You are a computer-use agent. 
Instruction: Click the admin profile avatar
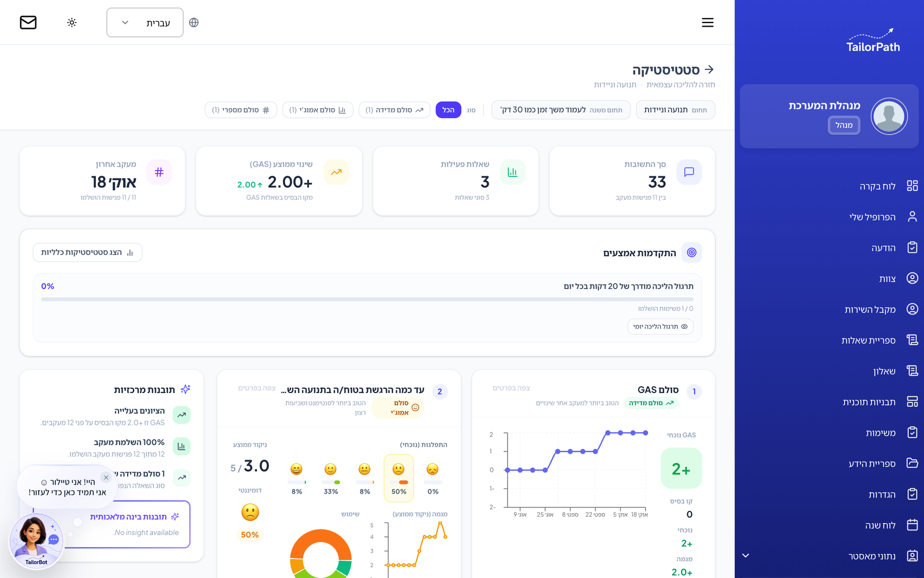point(889,116)
